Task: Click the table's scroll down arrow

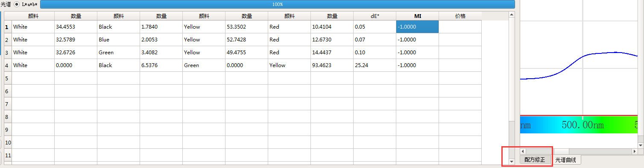Action: pyautogui.click(x=512, y=162)
